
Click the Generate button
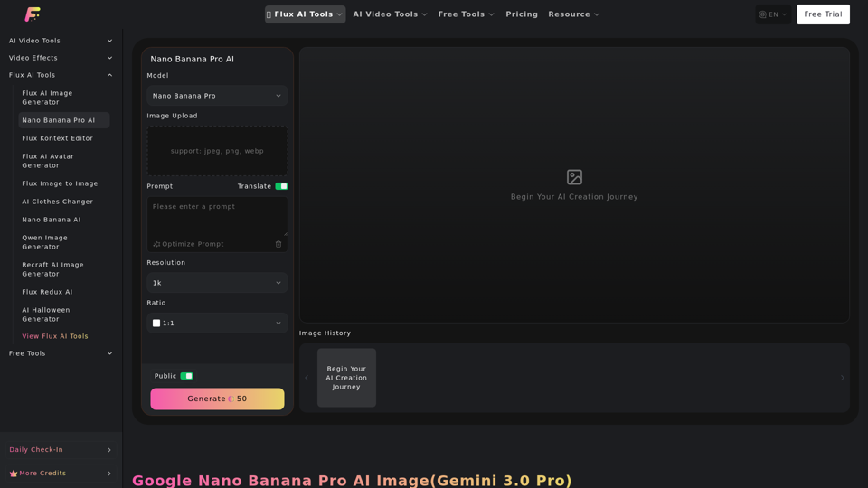(x=217, y=399)
